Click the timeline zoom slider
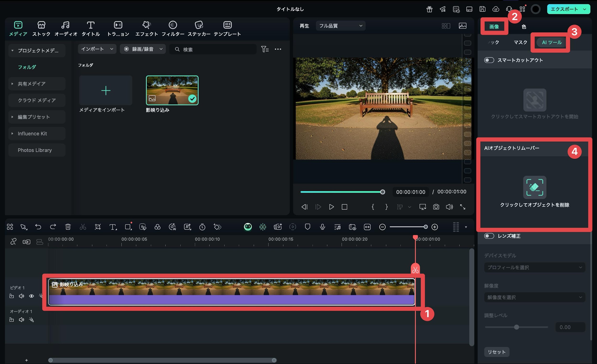Viewport: 597px width, 364px height. [409, 227]
